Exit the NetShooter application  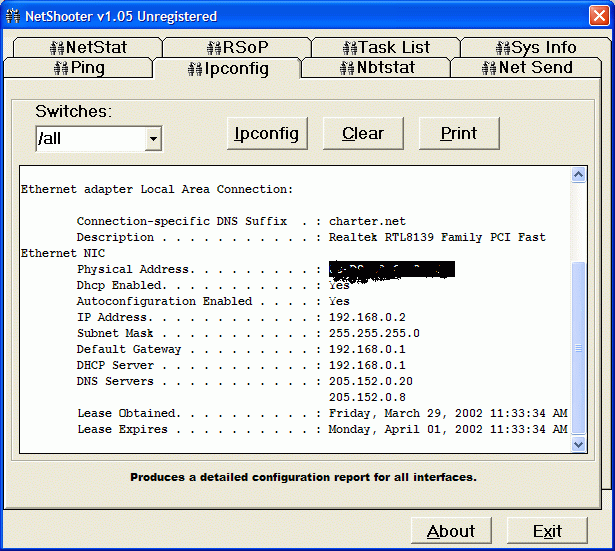547,531
